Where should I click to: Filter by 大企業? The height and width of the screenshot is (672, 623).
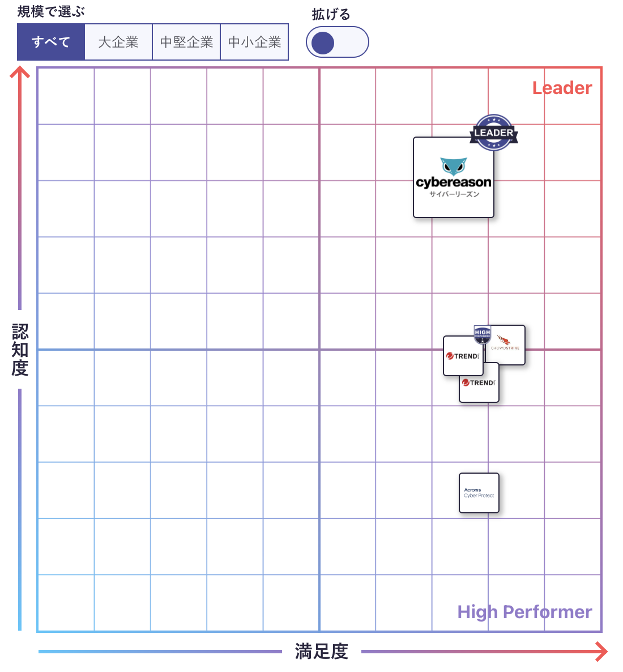119,42
